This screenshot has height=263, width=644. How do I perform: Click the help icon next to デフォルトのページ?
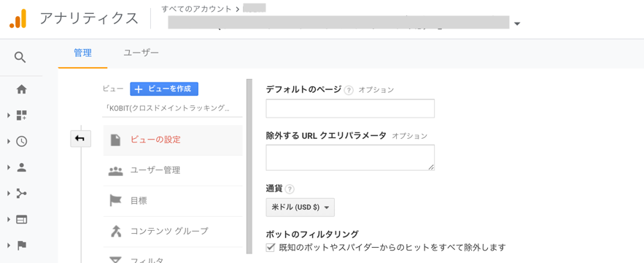(x=349, y=90)
